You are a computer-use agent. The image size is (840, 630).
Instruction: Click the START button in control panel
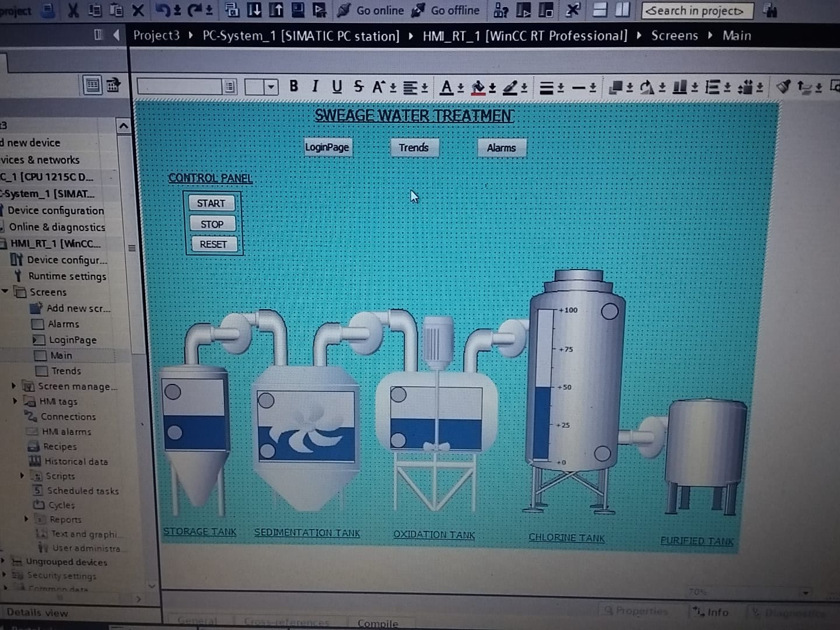[x=211, y=203]
